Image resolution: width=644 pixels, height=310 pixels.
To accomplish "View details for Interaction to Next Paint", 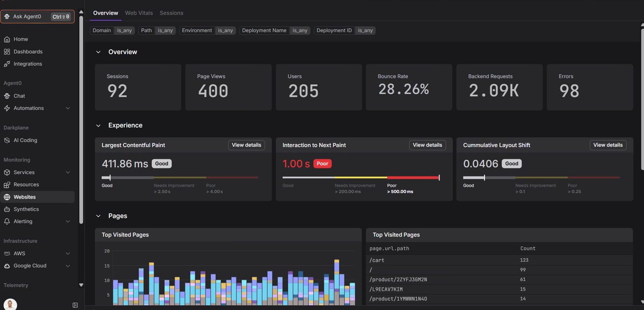I will pos(428,145).
